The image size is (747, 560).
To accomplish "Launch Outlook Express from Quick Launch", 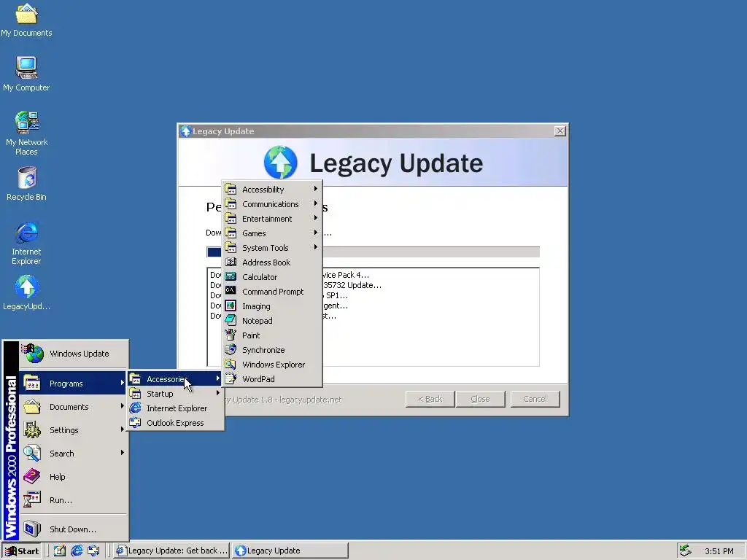I will (93, 551).
